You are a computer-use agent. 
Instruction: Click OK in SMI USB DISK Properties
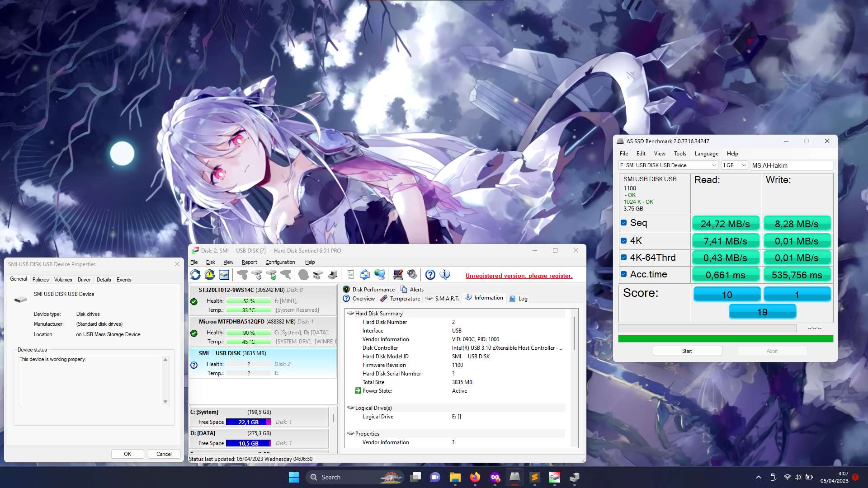(127, 454)
